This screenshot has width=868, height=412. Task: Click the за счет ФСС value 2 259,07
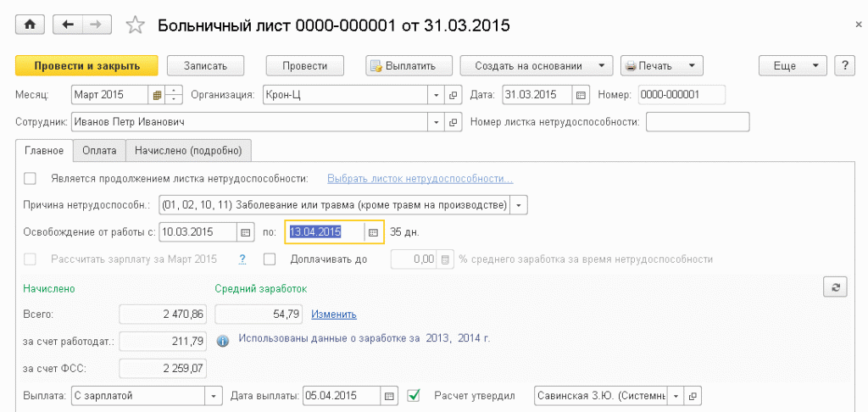pos(163,368)
